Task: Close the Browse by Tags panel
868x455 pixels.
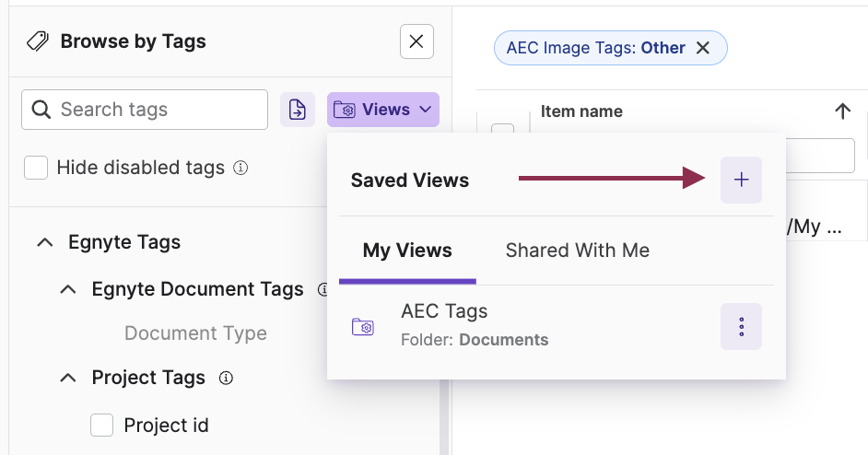Action: click(x=416, y=41)
